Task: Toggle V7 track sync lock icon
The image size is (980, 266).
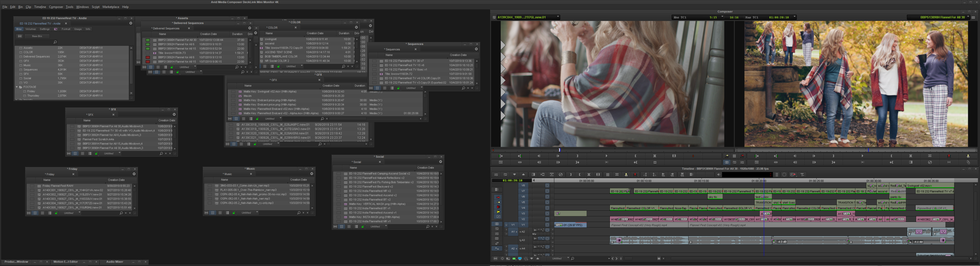Action: coord(547,191)
